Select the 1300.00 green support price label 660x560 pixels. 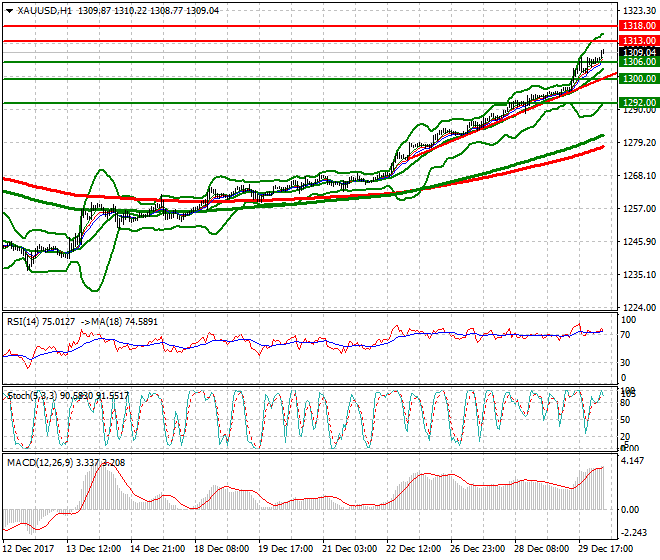click(639, 79)
